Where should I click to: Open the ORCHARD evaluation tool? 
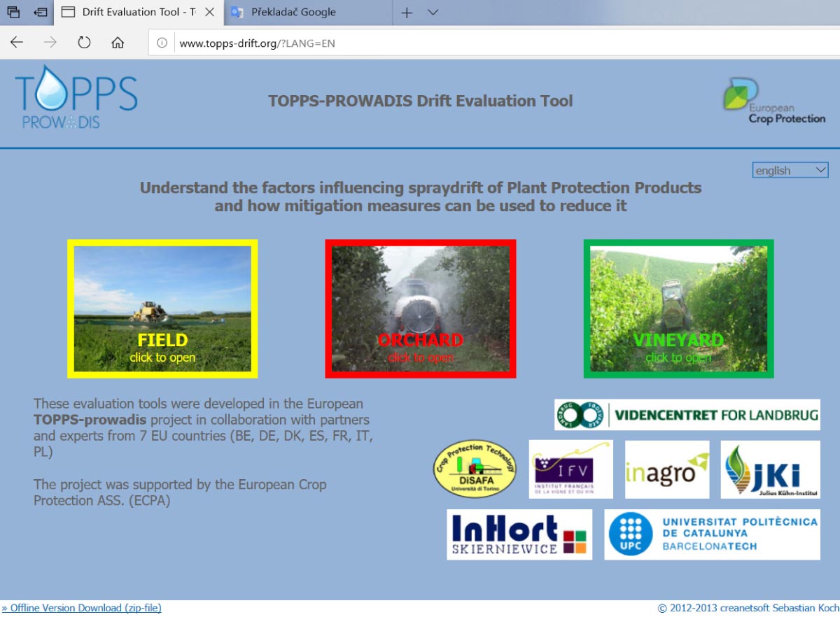point(421,309)
